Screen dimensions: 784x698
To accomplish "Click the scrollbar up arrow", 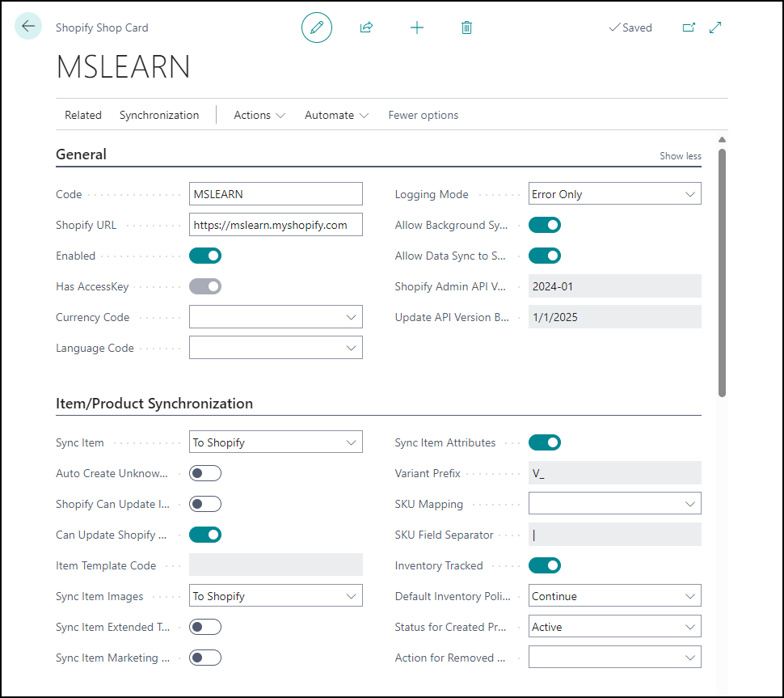I will point(722,140).
